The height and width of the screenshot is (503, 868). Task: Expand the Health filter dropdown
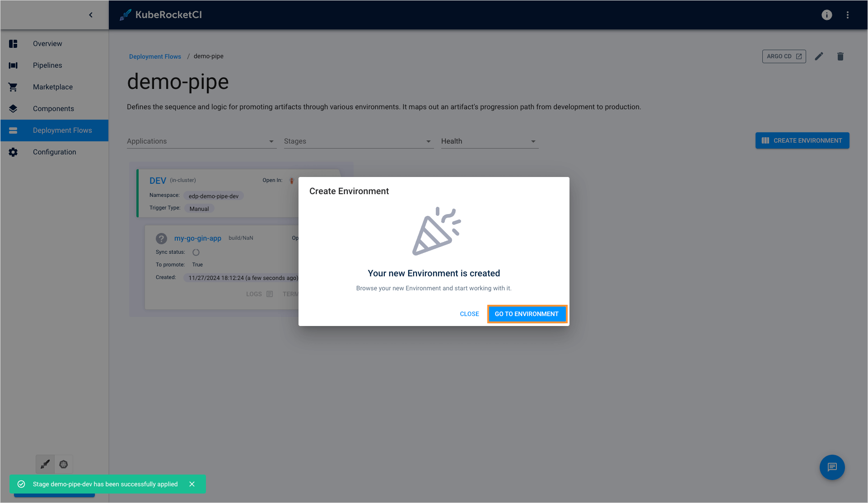point(490,141)
